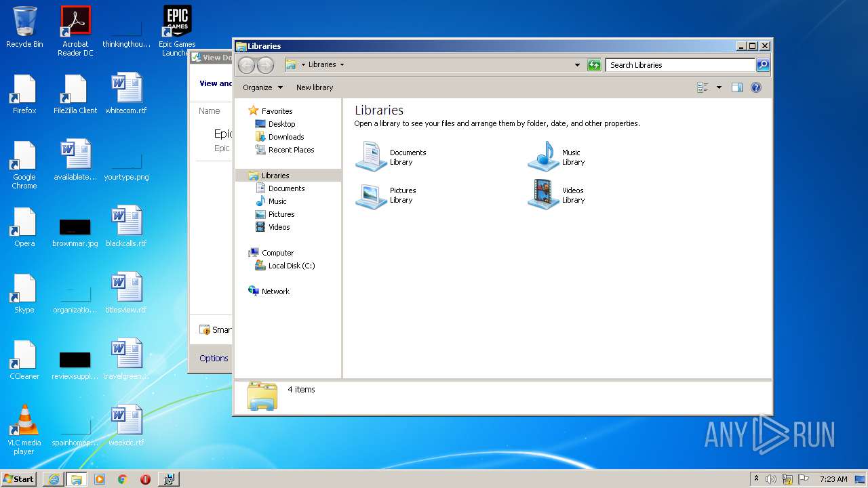Screen dimensions: 868x488
Task: Open Chrome from the taskbar
Action: coord(123,479)
